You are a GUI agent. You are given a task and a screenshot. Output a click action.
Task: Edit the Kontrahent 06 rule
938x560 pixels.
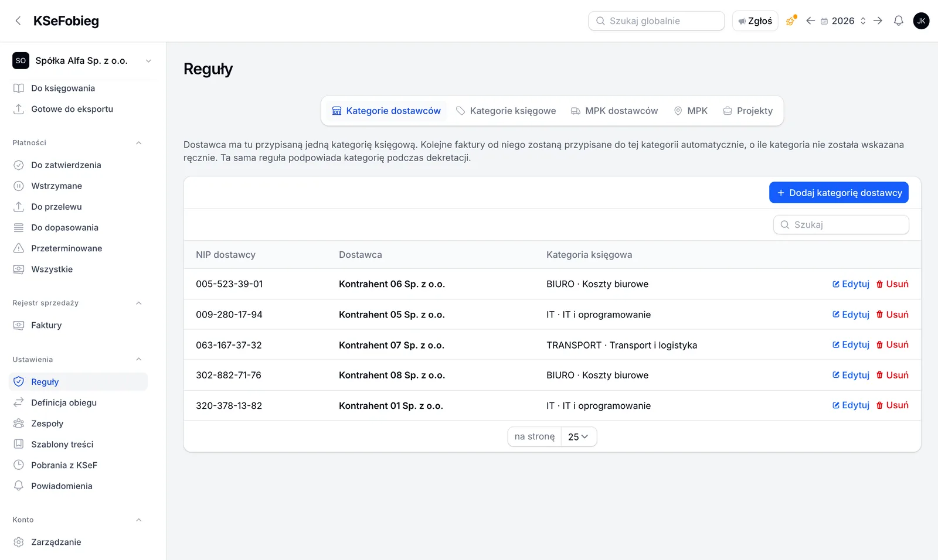851,284
